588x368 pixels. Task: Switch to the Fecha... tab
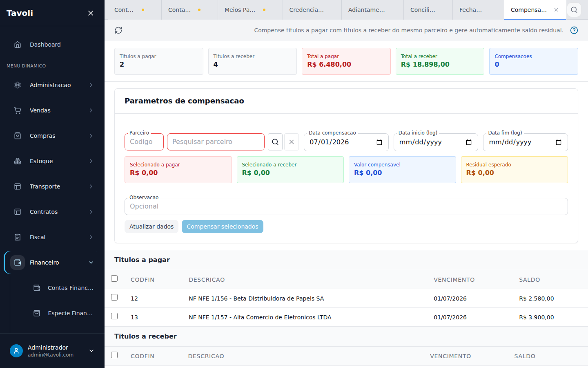coord(478,10)
